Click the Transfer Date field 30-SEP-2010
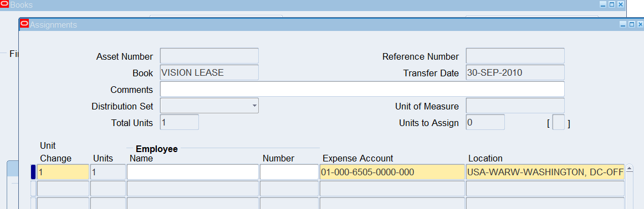The height and width of the screenshot is (209, 644). tap(515, 72)
